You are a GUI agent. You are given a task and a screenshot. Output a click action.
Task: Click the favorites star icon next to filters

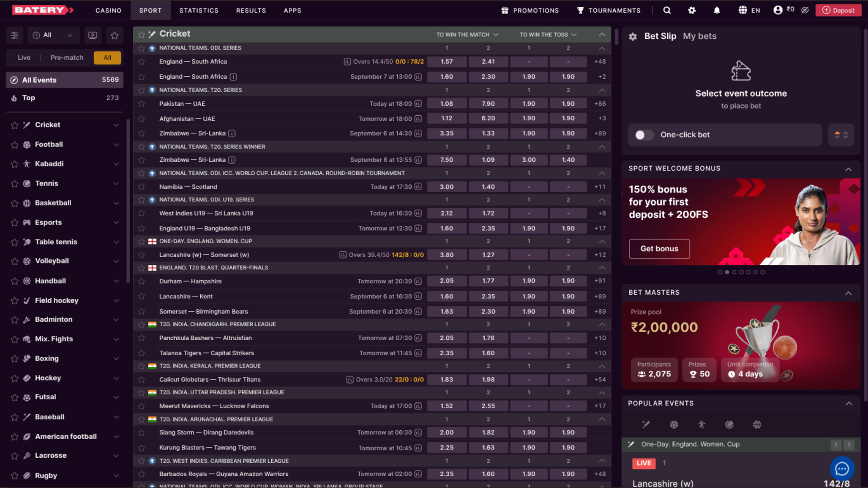(x=115, y=35)
